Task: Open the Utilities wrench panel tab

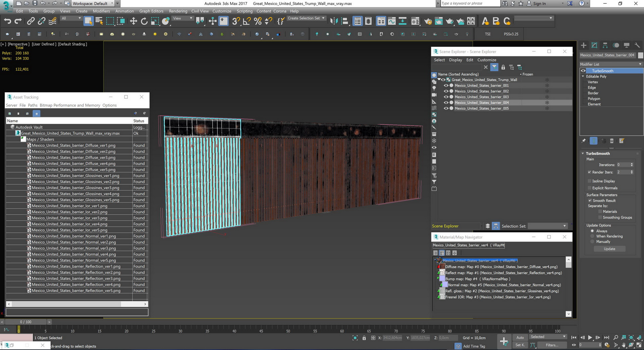Action: pyautogui.click(x=637, y=45)
